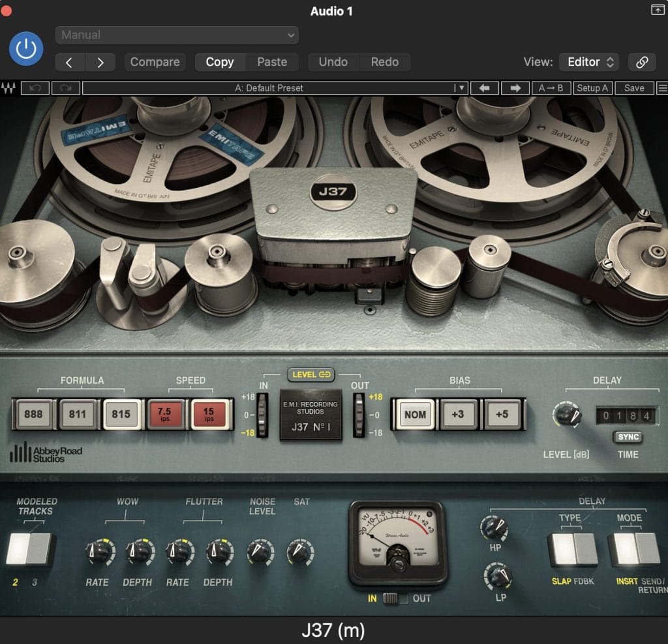The width and height of the screenshot is (668, 644).
Task: Click the Waves toolbar undo arrow
Action: coord(35,88)
